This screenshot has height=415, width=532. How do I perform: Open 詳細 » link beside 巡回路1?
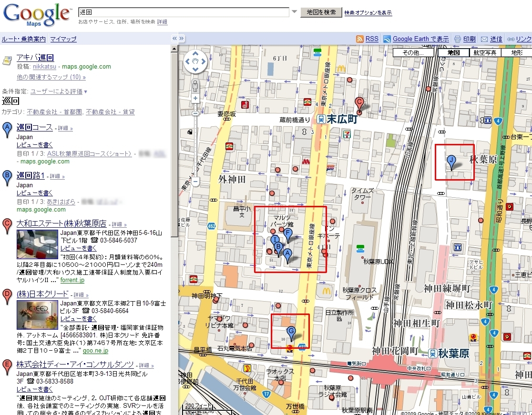(x=57, y=176)
